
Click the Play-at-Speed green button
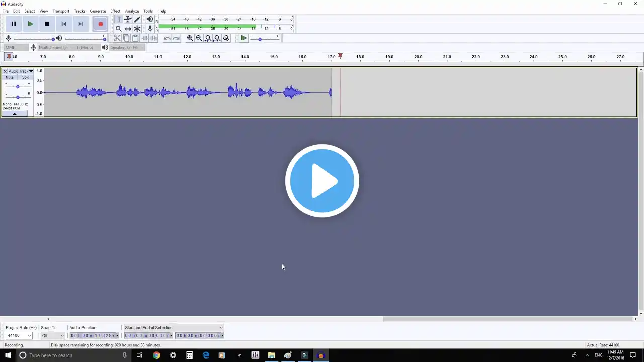(x=244, y=38)
